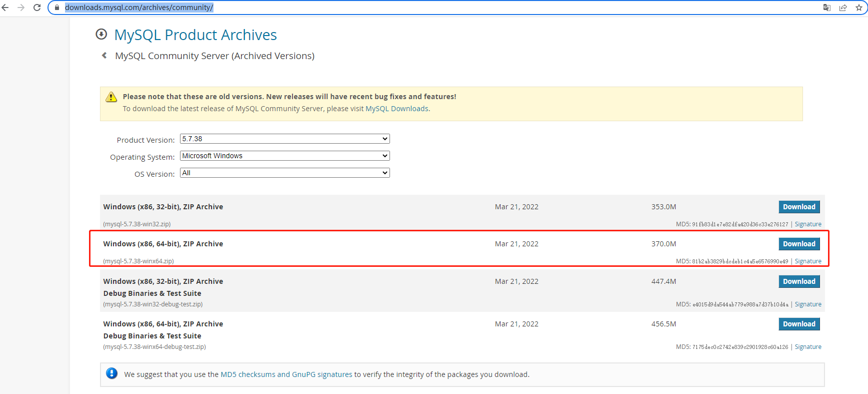This screenshot has width=868, height=394.
Task: Click the browser back arrow
Action: click(5, 8)
